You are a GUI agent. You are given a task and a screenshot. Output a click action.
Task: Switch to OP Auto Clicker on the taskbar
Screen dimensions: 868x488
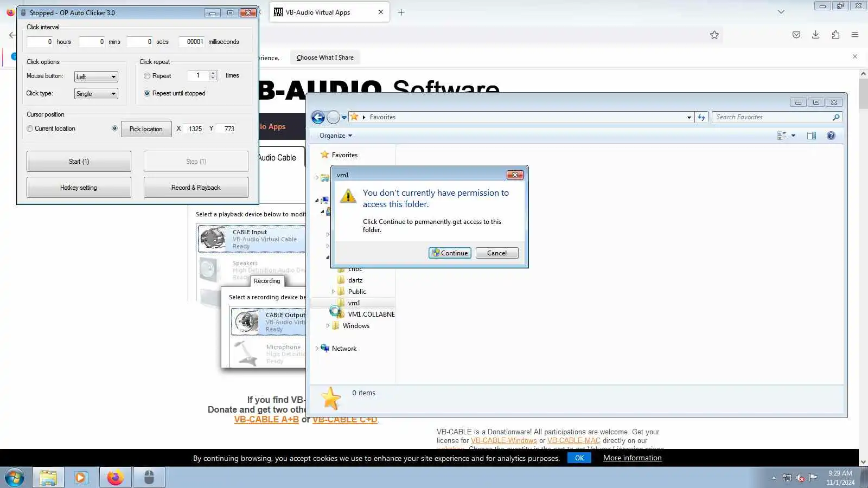pyautogui.click(x=149, y=478)
